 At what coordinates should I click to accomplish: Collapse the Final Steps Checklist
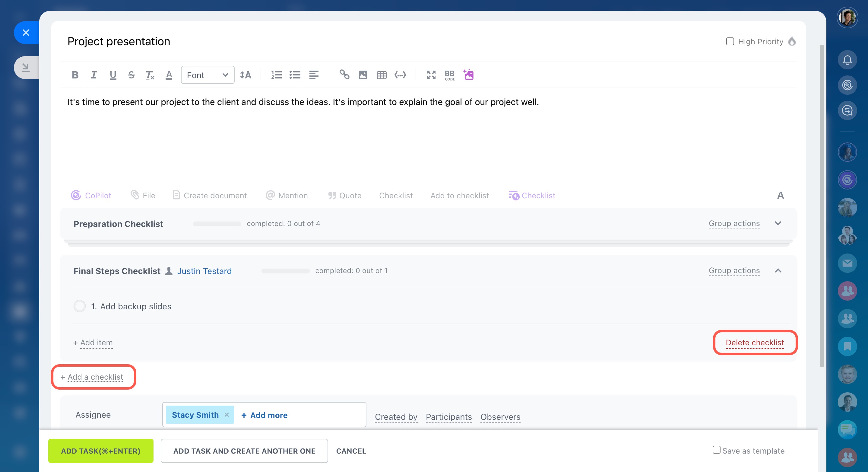pyautogui.click(x=778, y=271)
